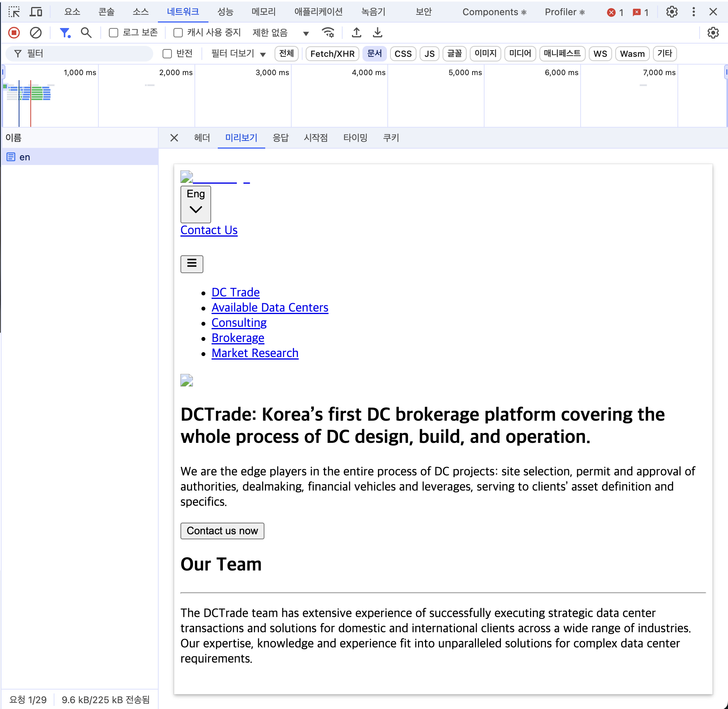Export HAR with download icon
Viewport: 728px width, 709px height.
tap(377, 33)
